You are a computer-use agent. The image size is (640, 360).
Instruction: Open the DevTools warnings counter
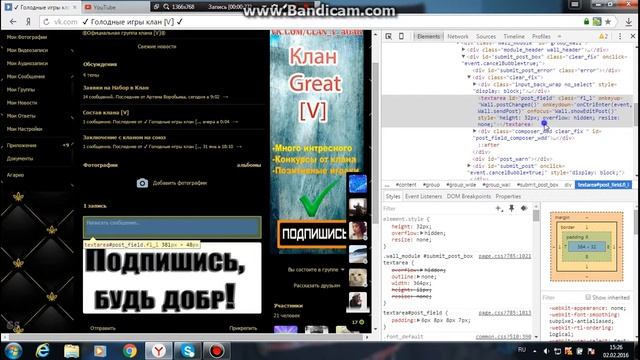pyautogui.click(x=603, y=36)
